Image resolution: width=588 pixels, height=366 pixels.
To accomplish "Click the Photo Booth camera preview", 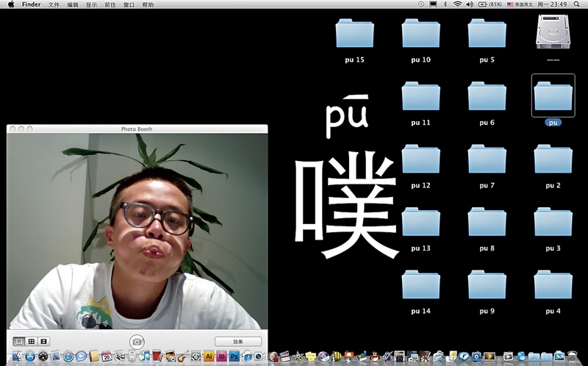I will tap(137, 232).
